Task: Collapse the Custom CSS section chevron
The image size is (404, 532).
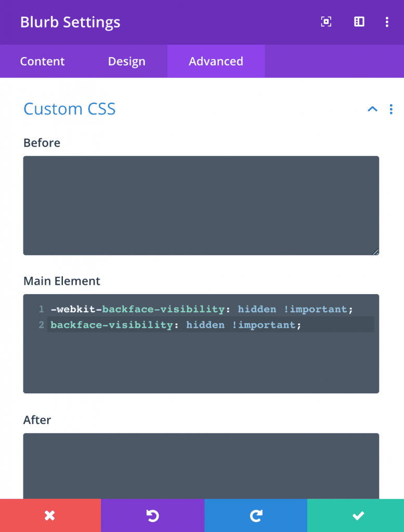Action: pos(372,109)
